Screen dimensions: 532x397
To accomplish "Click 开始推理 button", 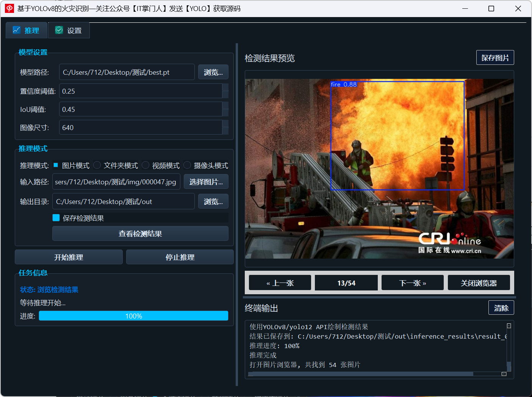I will (x=69, y=257).
